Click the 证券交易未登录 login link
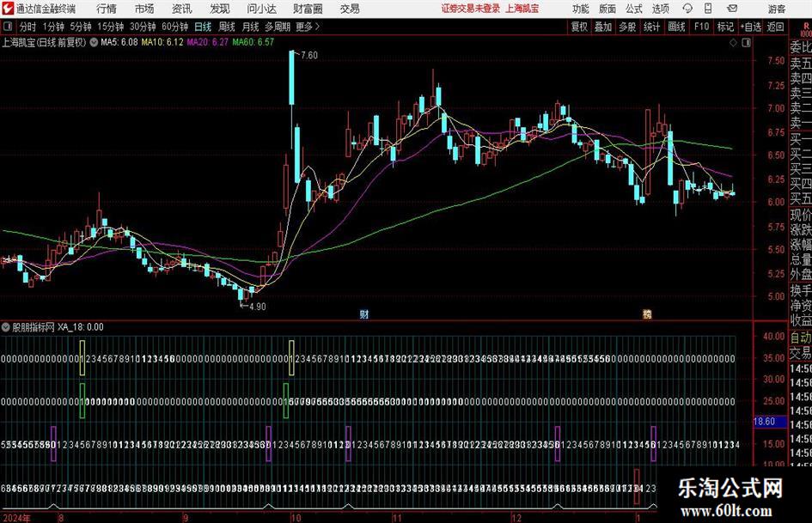Screen dimensions: 812x523 point(471,9)
